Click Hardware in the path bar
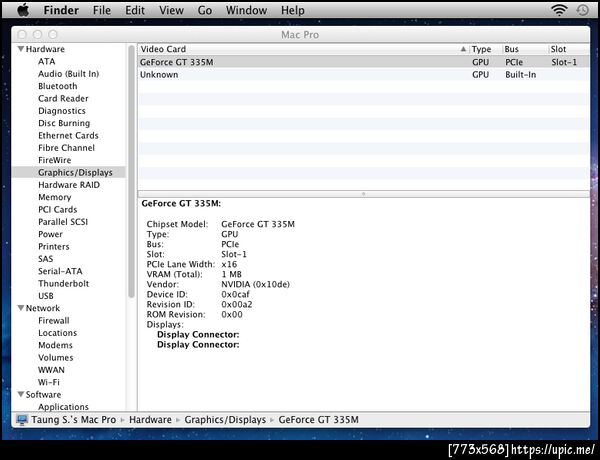Screen dimensions: 600x460 pos(150,420)
